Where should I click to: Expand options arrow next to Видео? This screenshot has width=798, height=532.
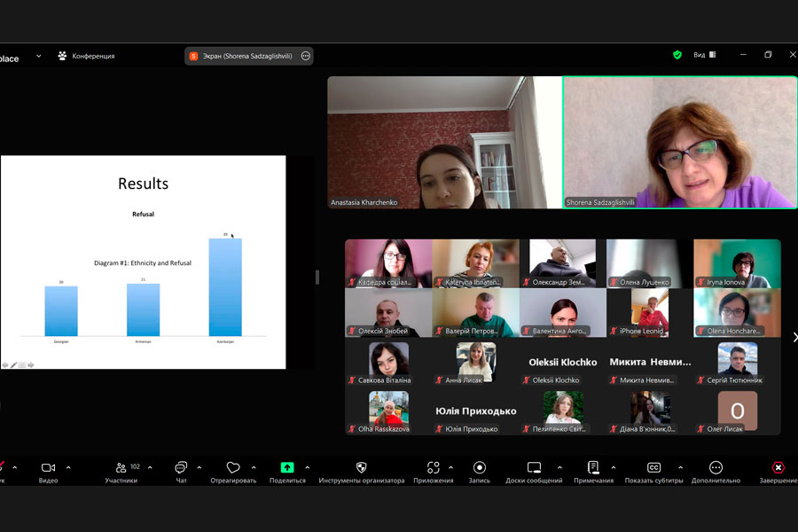click(68, 467)
